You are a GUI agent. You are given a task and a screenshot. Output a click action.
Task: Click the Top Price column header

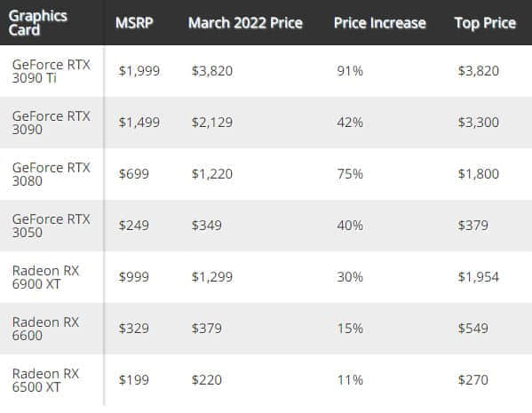[x=485, y=23]
